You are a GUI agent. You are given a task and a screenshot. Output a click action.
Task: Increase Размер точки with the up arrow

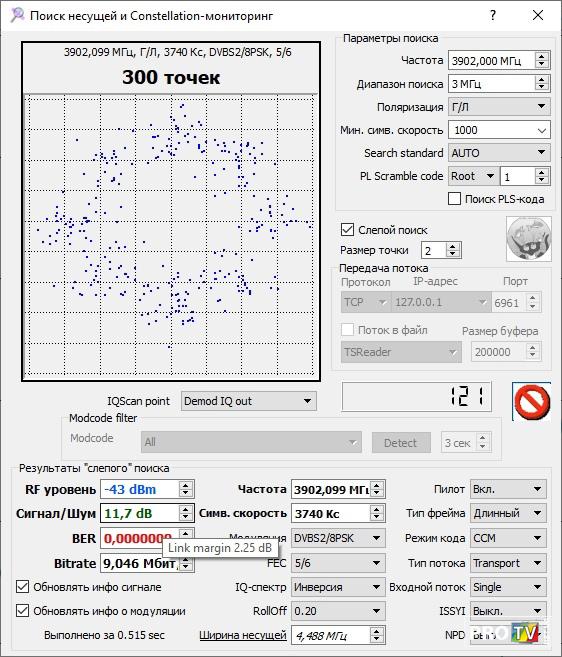tap(452, 247)
